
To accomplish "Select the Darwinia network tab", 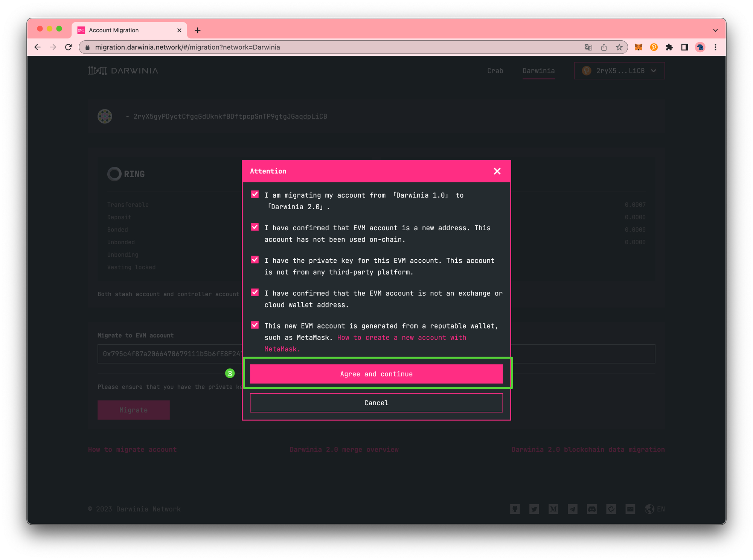I will 538,71.
